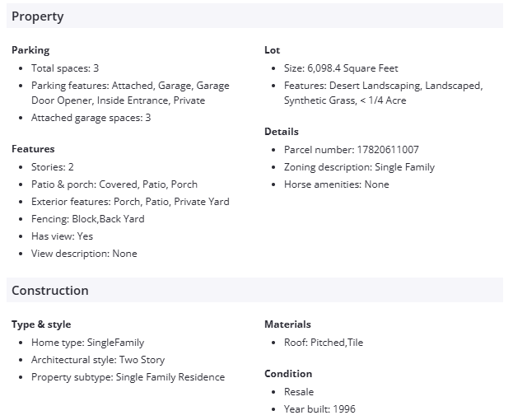Screen dimensions: 527x420
Task: Click the Home type: SingleFamily item
Action: 87,343
